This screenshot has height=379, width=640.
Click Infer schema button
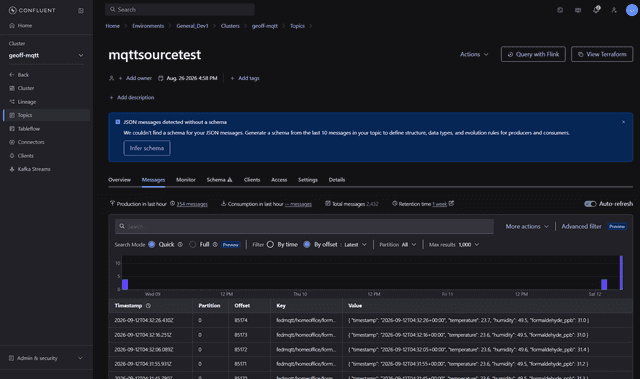coord(147,148)
